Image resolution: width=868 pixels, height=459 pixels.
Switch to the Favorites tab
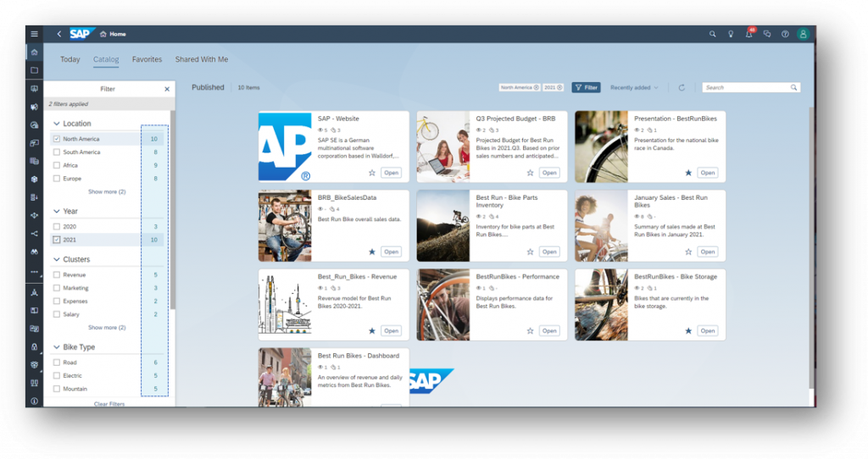[147, 59]
